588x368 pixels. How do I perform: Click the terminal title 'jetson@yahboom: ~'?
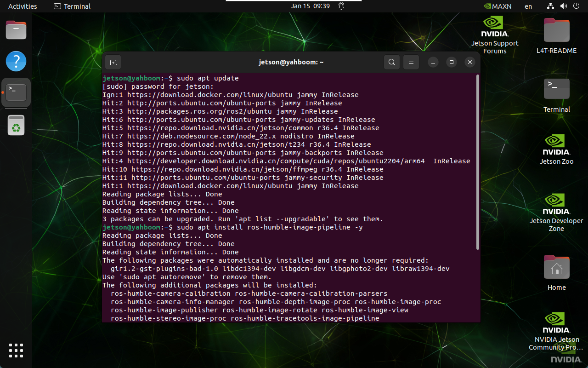291,62
